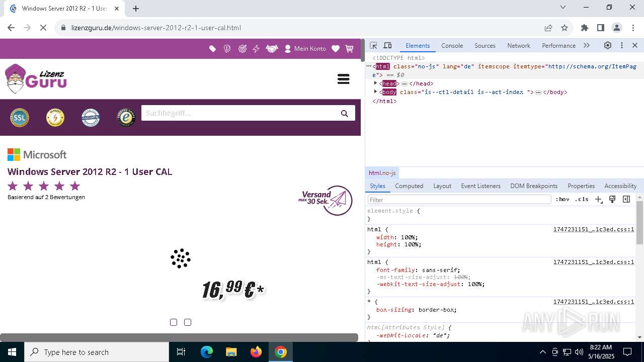644x362 pixels.
Task: Open the Computed styles tab
Action: point(409,186)
